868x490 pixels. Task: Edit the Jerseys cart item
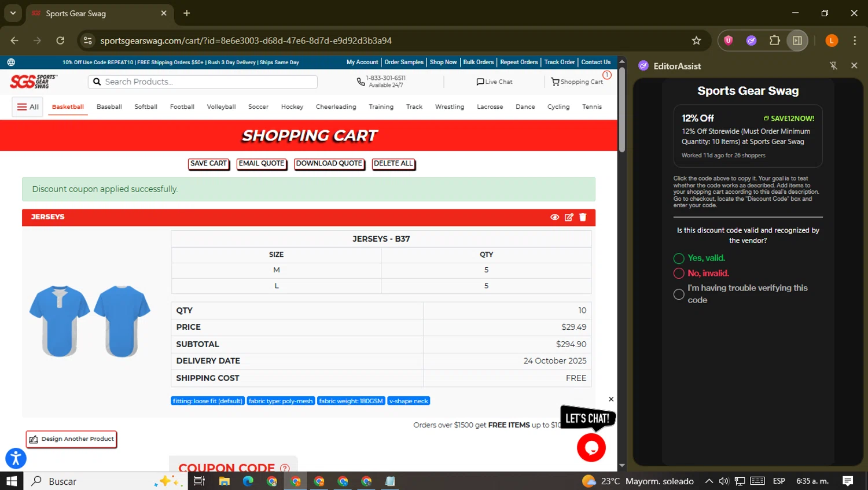569,217
